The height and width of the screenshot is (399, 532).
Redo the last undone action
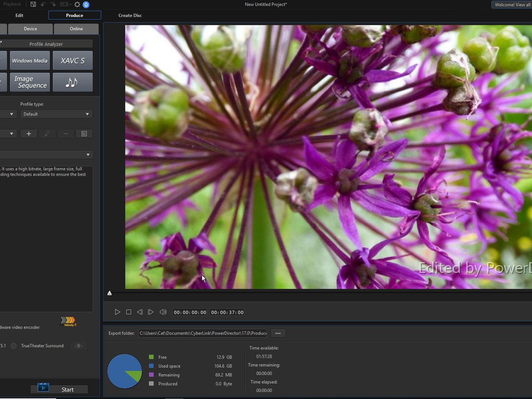(53, 4)
